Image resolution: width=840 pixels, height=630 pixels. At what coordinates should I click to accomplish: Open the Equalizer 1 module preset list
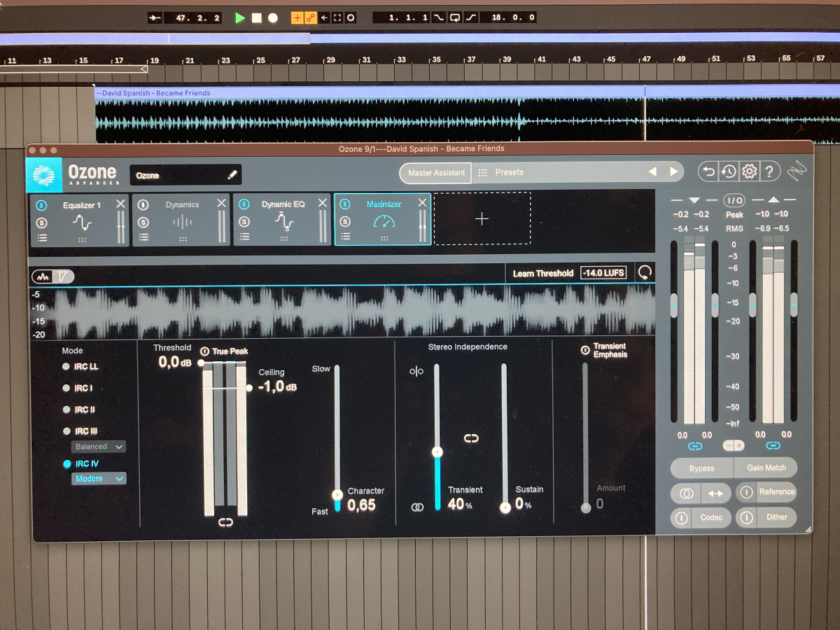pos(42,238)
